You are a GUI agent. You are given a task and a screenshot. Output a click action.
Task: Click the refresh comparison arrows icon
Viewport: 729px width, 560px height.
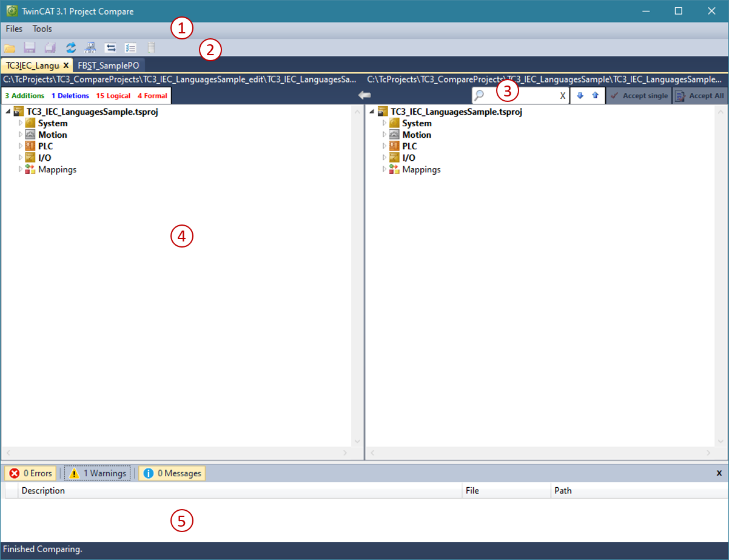click(x=71, y=47)
